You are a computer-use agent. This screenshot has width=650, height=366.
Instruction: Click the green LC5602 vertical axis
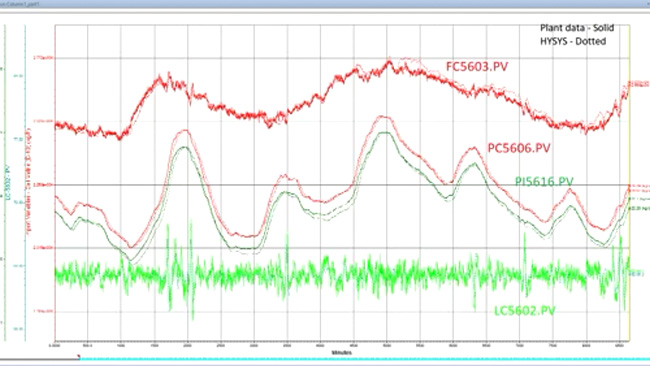(x=5, y=182)
